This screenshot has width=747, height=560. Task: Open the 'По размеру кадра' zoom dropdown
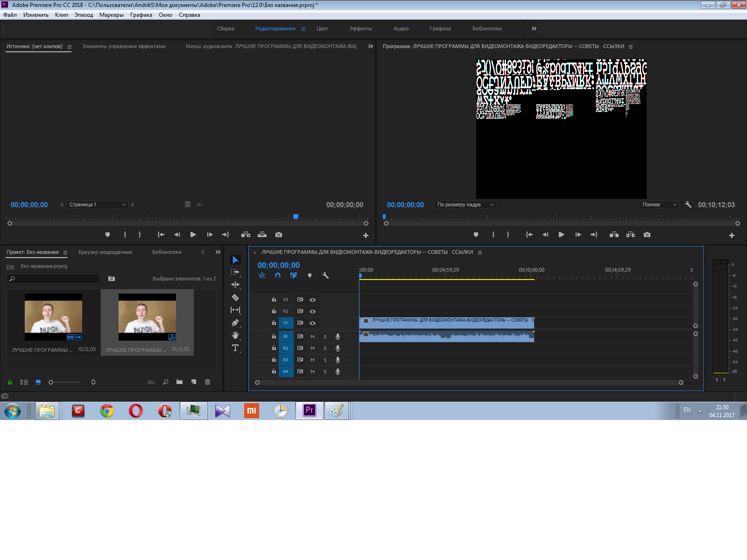click(465, 204)
